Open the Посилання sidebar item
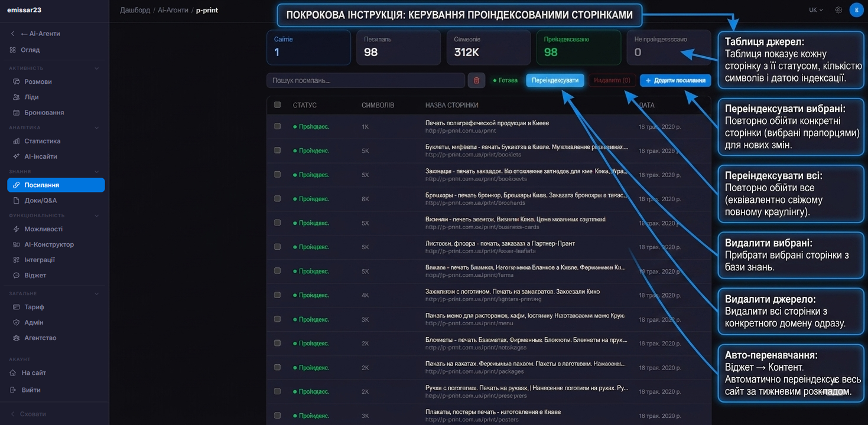The height and width of the screenshot is (425, 868). 56,185
